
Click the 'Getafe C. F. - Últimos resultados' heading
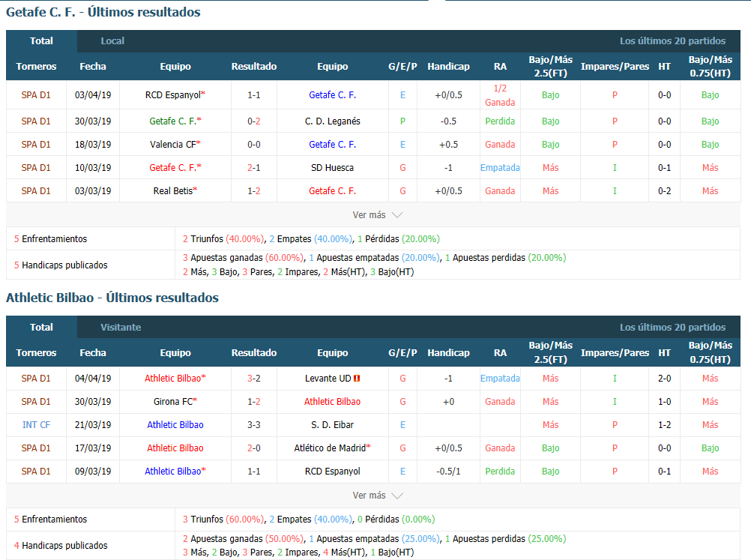click(103, 12)
